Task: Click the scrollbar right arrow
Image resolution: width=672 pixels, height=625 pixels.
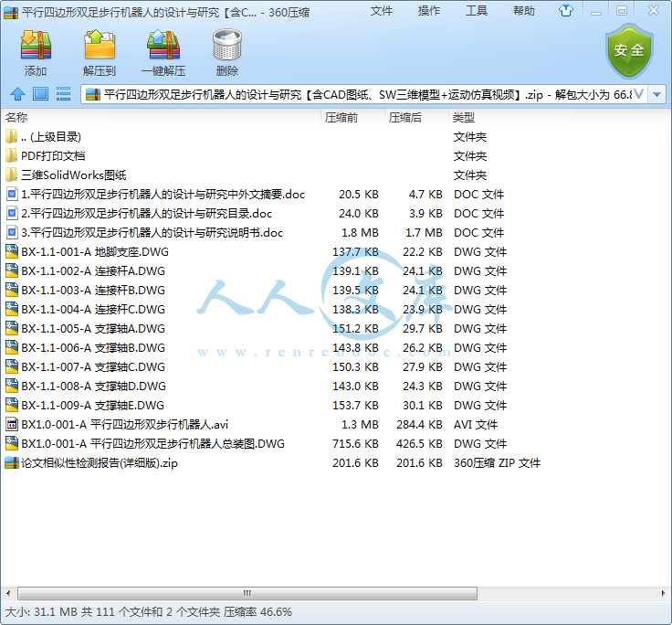Action: 663,594
